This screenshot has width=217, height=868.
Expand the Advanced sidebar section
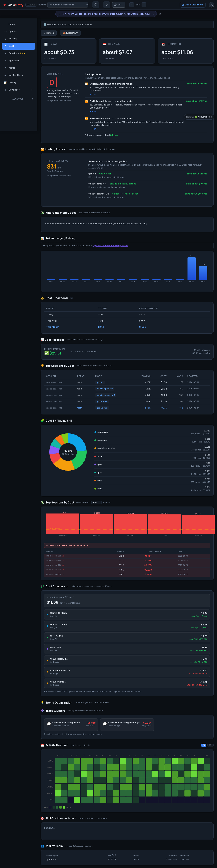click(18, 99)
